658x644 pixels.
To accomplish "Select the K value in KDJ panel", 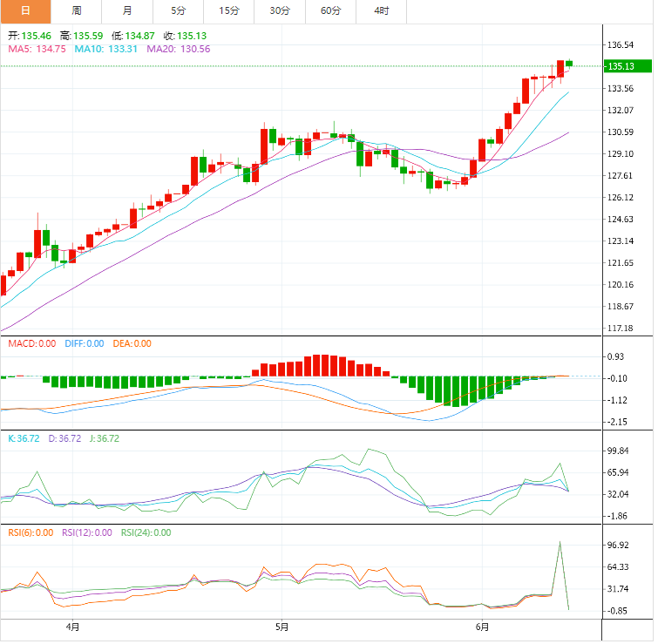I will [x=24, y=438].
